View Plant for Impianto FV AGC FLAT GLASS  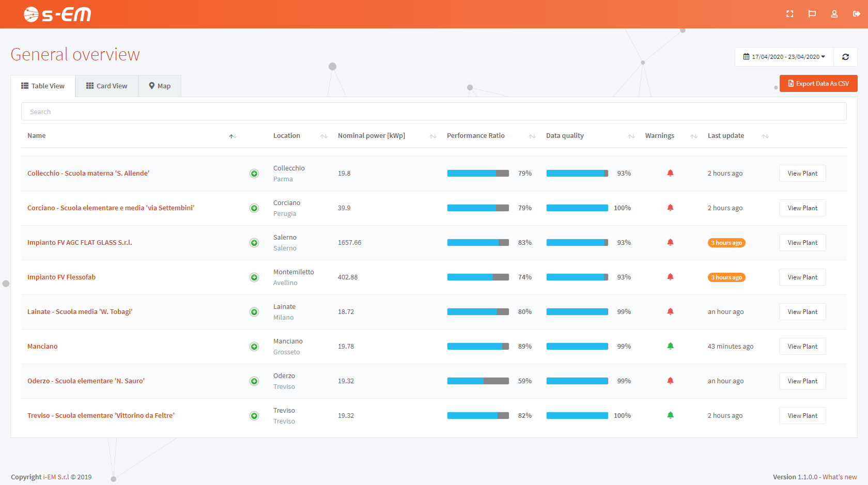click(802, 243)
